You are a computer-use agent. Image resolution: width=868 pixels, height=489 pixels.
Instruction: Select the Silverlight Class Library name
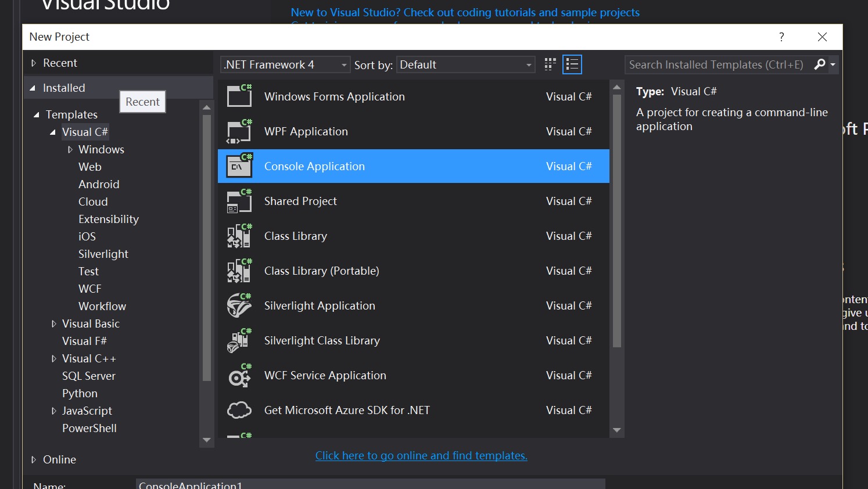[322, 340]
